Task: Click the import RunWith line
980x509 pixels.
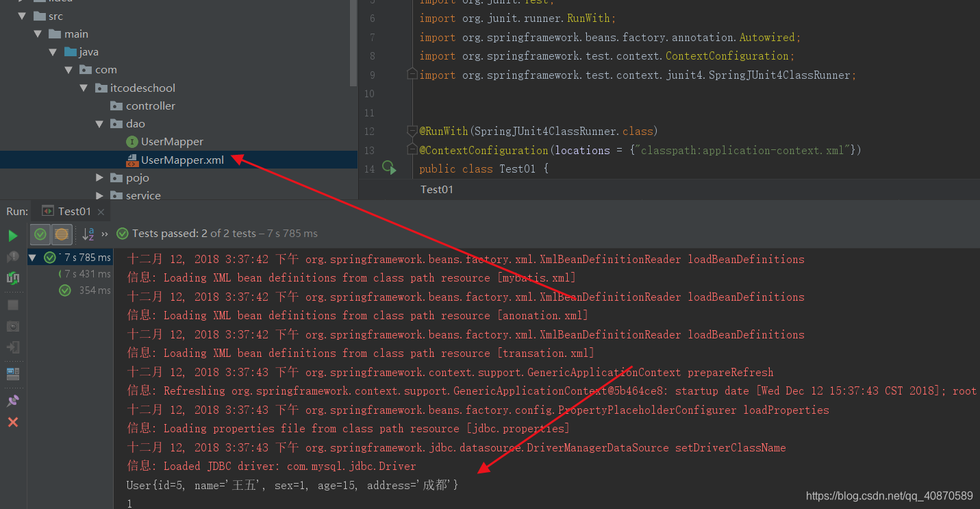Action: tap(518, 18)
